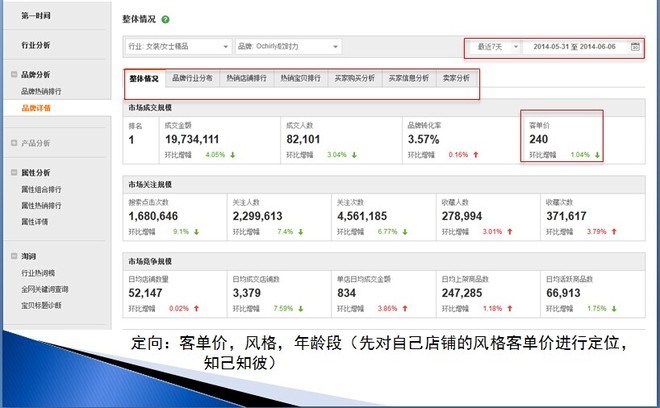Open 行业热词榜 sidebar item
This screenshot has width=660, height=408.
click(38, 273)
